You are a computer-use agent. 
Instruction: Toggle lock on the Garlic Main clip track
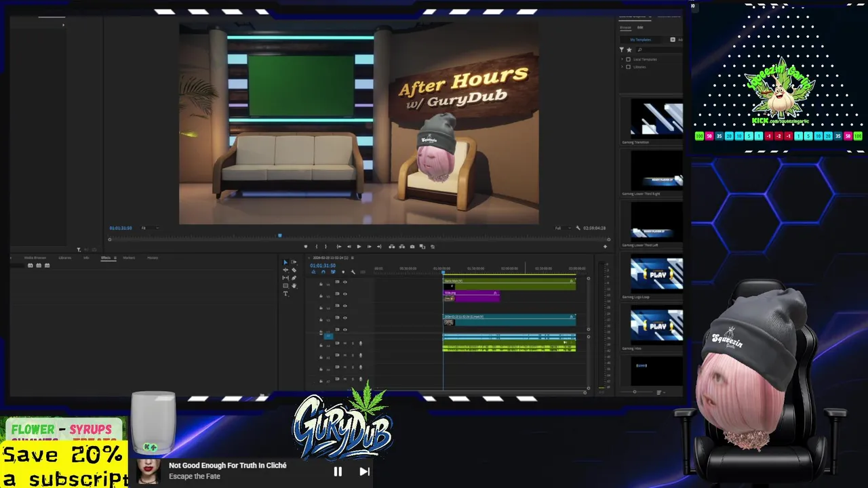coord(321,284)
